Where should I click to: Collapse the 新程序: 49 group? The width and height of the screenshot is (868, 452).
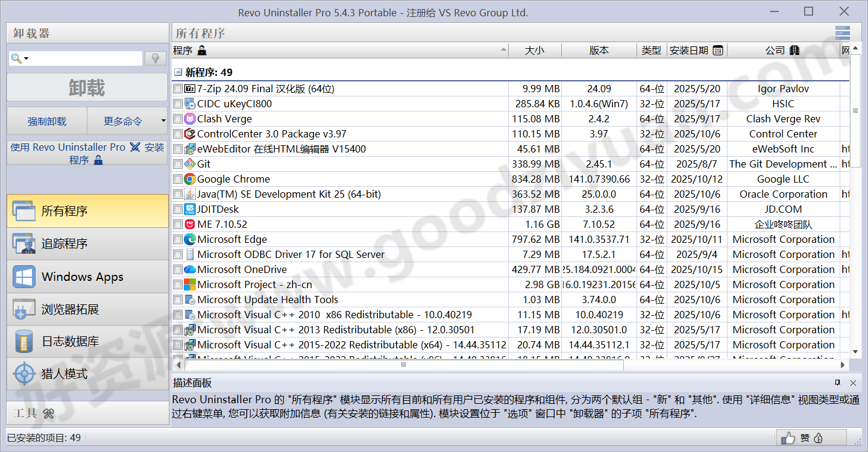(x=178, y=72)
